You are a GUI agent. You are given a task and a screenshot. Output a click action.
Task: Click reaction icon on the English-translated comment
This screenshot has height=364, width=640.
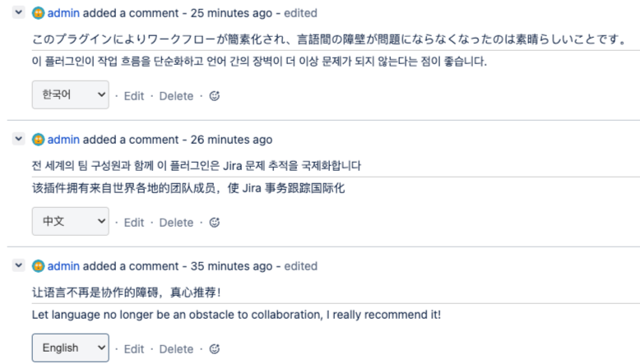click(216, 349)
